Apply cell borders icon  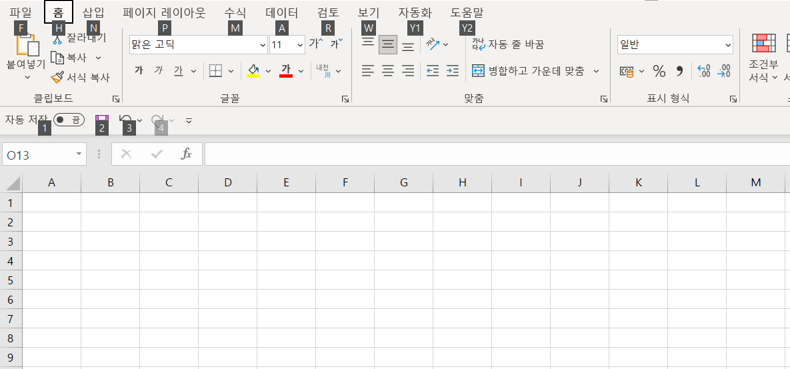tap(216, 71)
